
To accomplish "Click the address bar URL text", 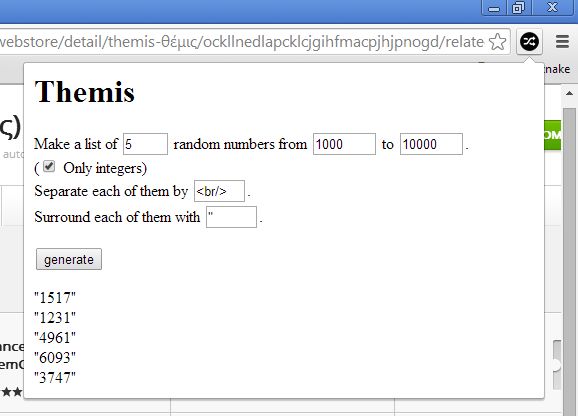I will [241, 42].
